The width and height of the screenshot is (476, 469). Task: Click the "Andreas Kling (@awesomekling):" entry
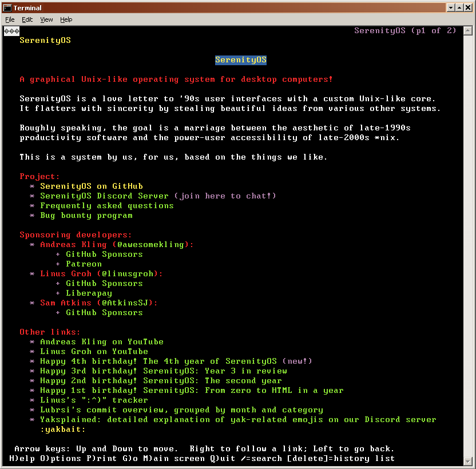coord(117,244)
